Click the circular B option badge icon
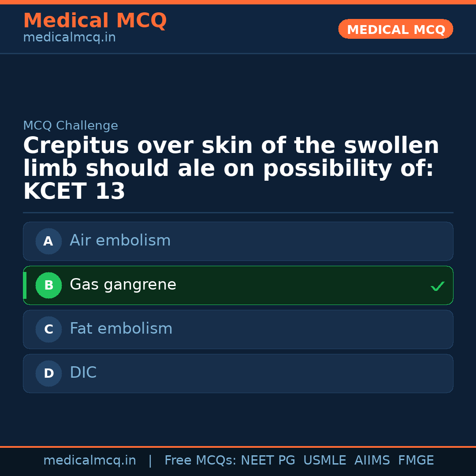Viewport: 476px width, 476px height. [x=48, y=285]
